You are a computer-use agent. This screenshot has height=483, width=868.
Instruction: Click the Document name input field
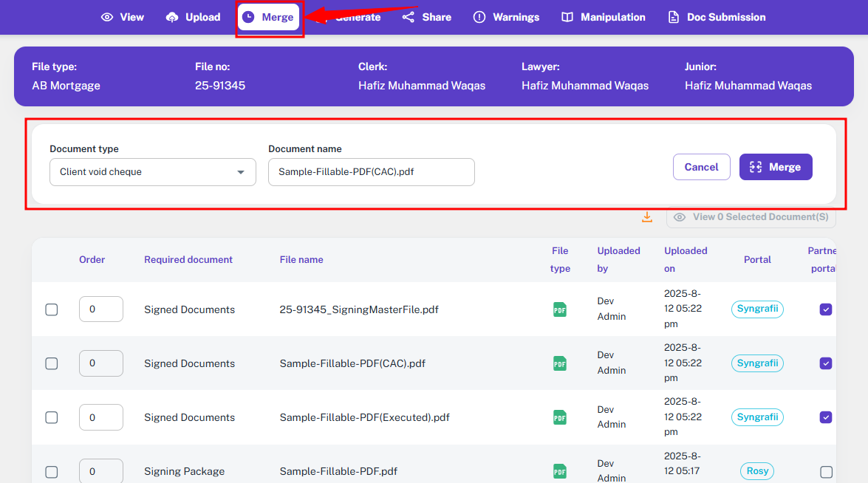click(x=371, y=172)
